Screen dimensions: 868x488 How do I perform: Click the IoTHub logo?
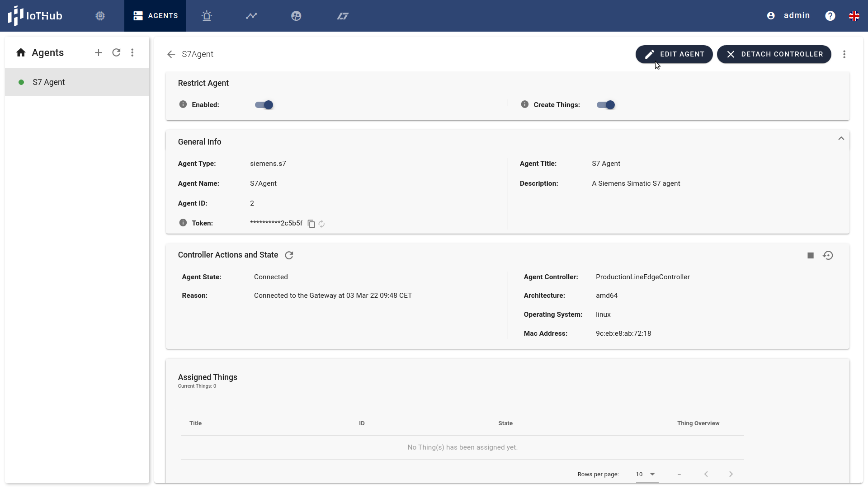35,16
